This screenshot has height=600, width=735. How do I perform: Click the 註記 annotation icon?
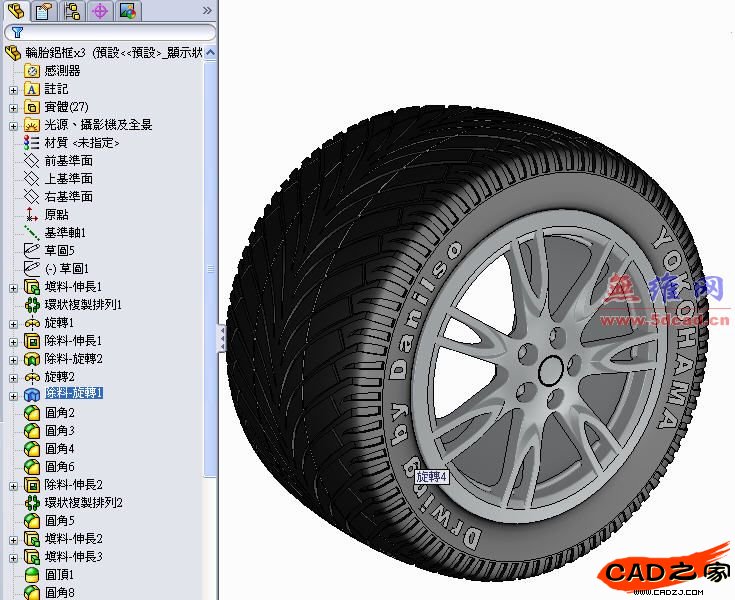click(32, 89)
